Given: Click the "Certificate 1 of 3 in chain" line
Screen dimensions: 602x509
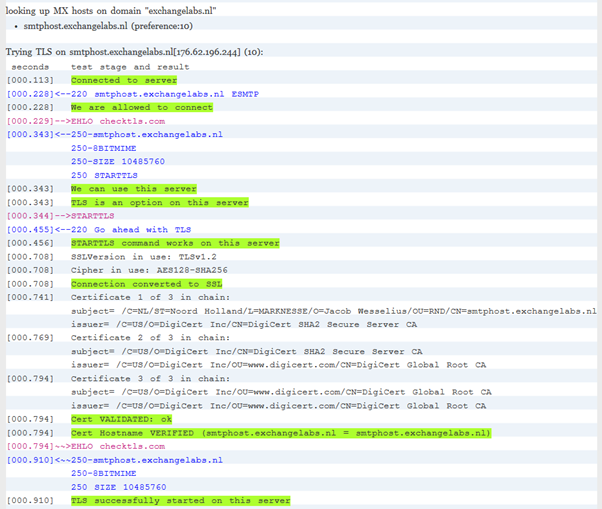Looking at the screenshot, I should click(x=150, y=297).
